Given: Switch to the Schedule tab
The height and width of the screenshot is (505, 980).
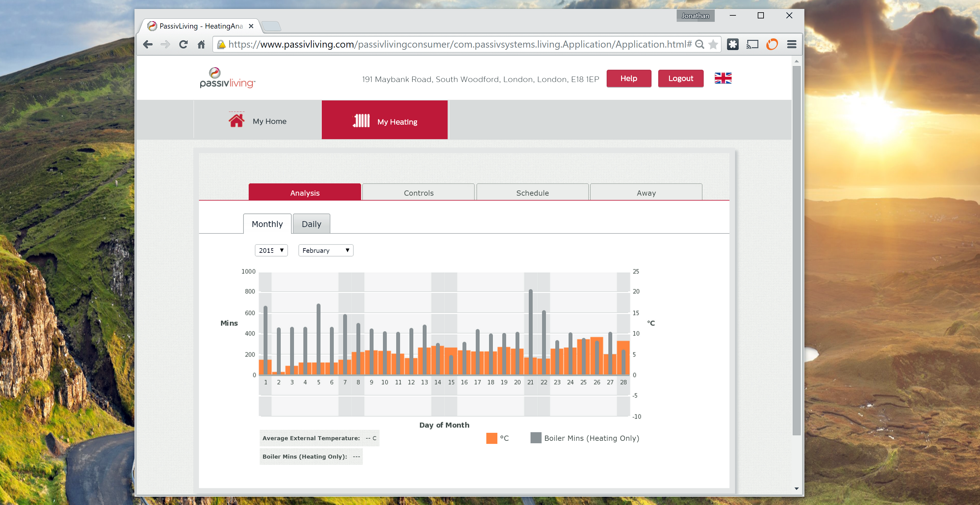Looking at the screenshot, I should point(532,193).
